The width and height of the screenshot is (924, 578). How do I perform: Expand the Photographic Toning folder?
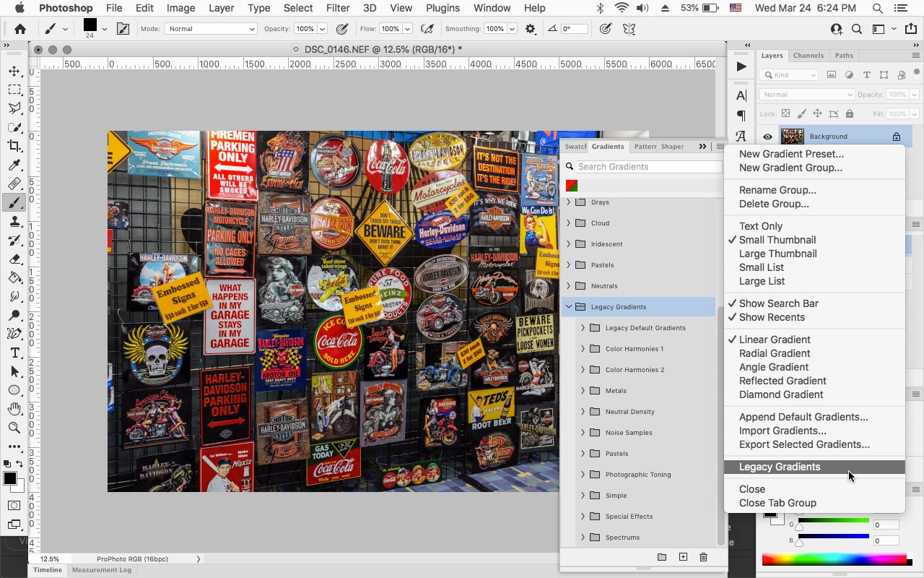(583, 475)
